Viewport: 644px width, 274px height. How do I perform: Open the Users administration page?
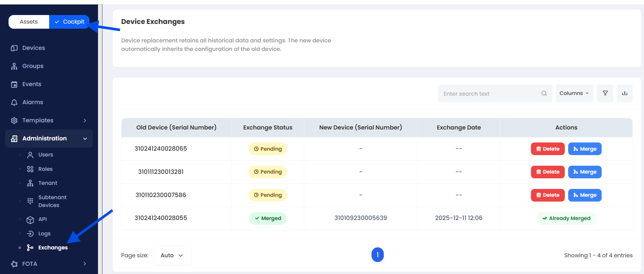[x=45, y=155]
